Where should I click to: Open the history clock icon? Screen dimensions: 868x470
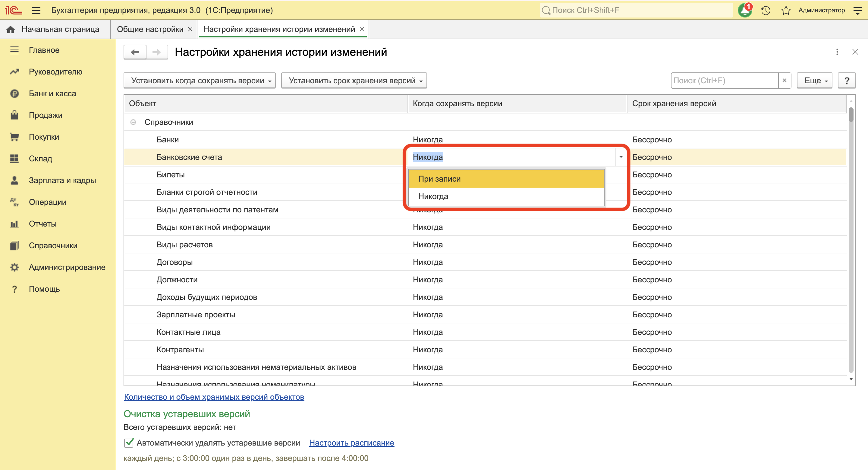[766, 10]
